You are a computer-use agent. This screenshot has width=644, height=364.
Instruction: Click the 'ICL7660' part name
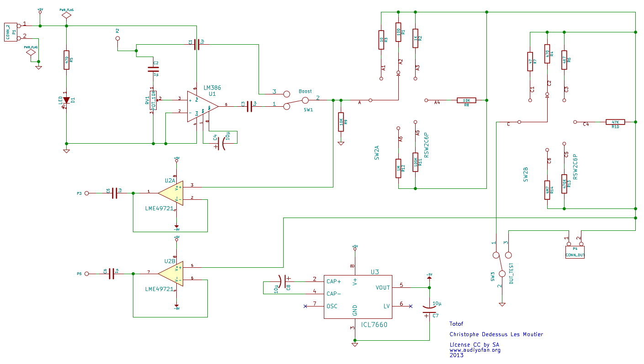pyautogui.click(x=374, y=325)
